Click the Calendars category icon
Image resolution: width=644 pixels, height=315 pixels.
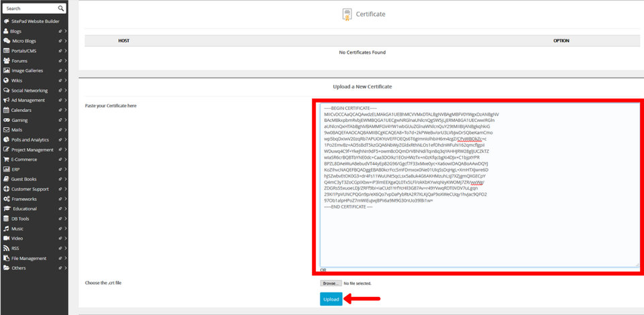pos(6,110)
